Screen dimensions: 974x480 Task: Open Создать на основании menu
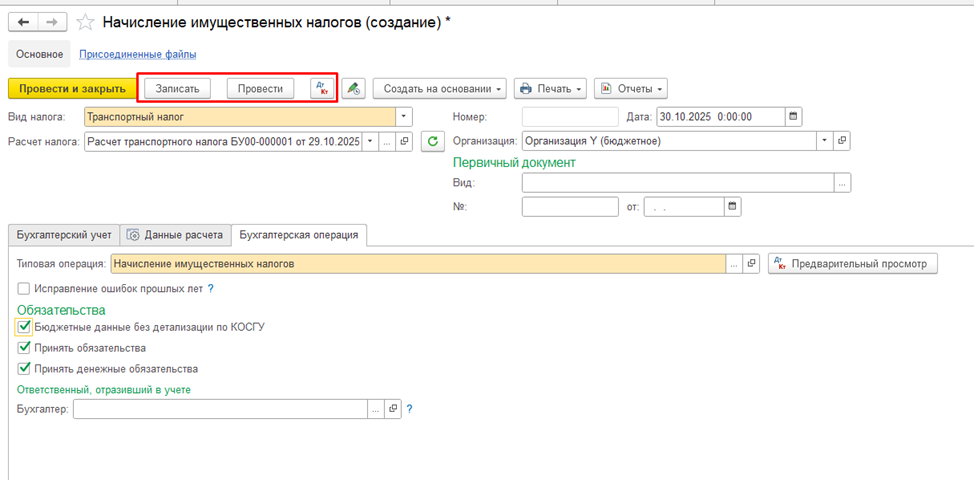(x=440, y=88)
